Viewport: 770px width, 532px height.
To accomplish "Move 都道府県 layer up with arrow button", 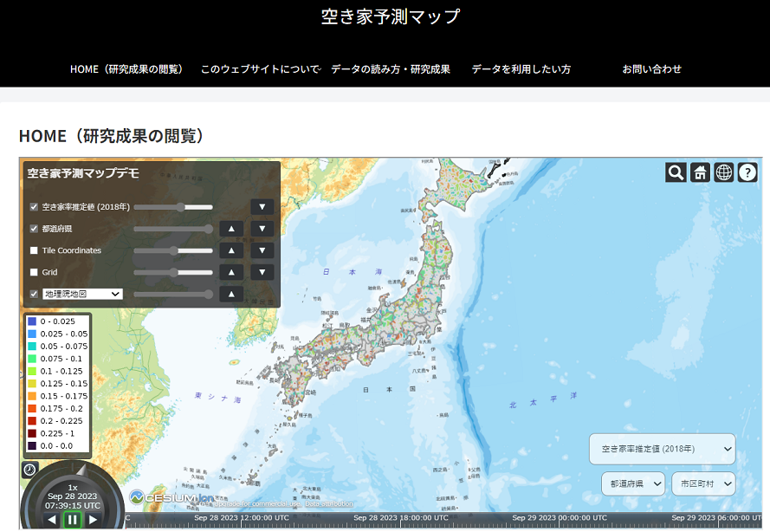I will click(x=231, y=229).
